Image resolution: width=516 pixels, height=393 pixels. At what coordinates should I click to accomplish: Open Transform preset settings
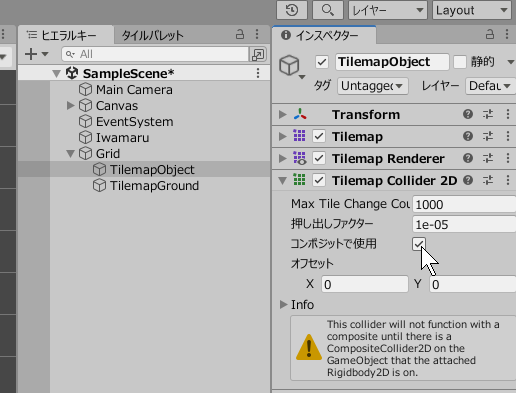pyautogui.click(x=488, y=114)
